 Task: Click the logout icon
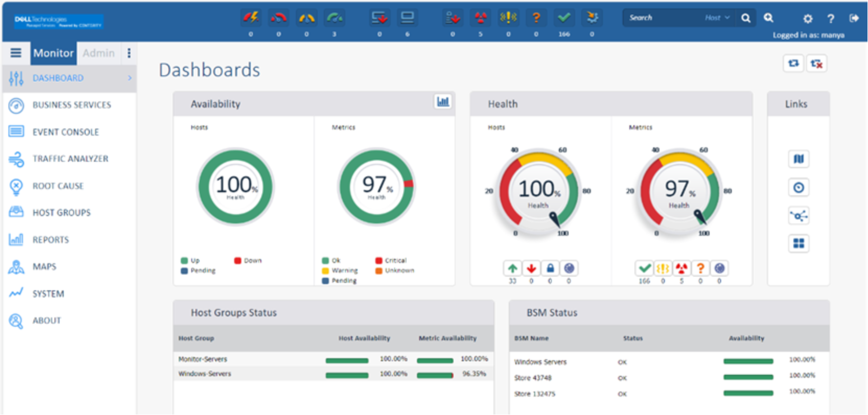point(854,18)
